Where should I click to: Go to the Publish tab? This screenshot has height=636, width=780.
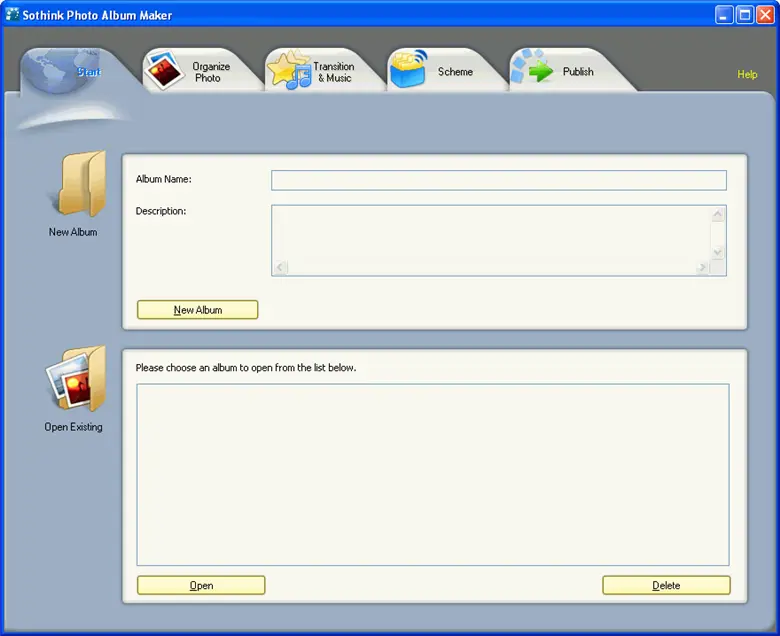[577, 72]
